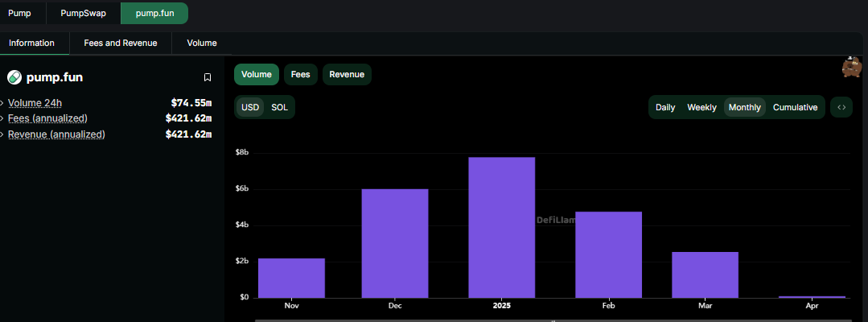Toggle the Volume chart metric

257,74
